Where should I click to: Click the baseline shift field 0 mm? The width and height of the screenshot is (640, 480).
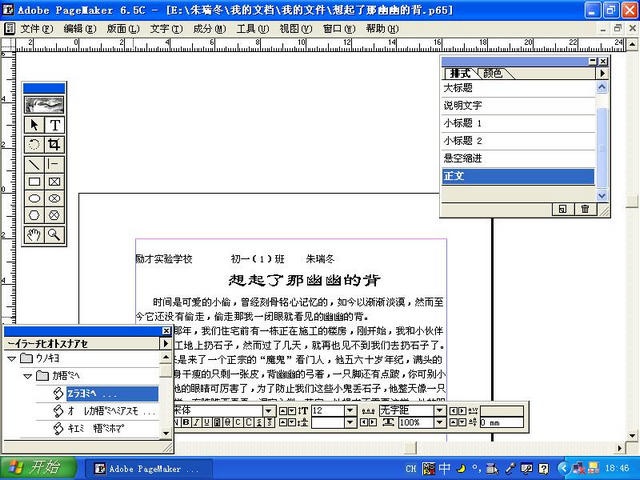(x=502, y=422)
